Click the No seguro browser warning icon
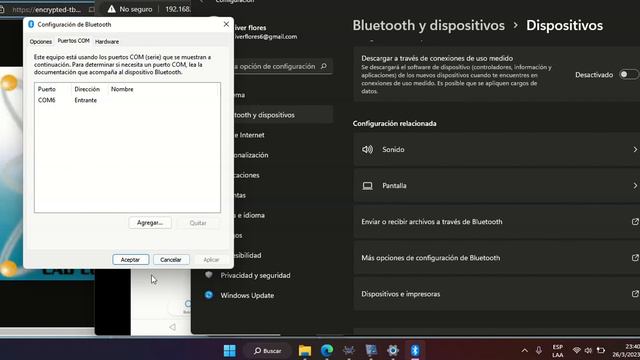 pyautogui.click(x=111, y=9)
